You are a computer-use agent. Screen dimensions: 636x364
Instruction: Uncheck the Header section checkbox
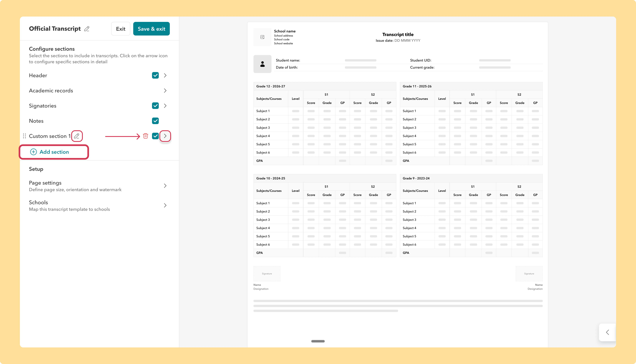tap(155, 75)
